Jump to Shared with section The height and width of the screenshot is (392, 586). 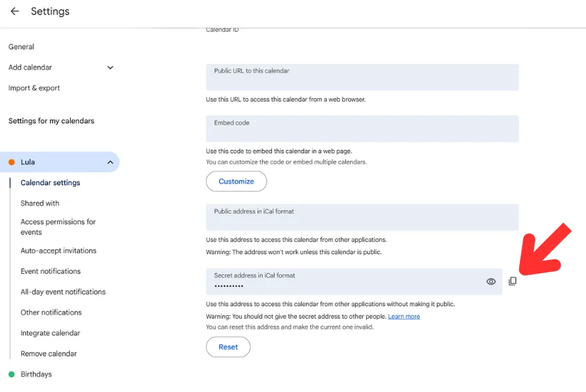40,203
